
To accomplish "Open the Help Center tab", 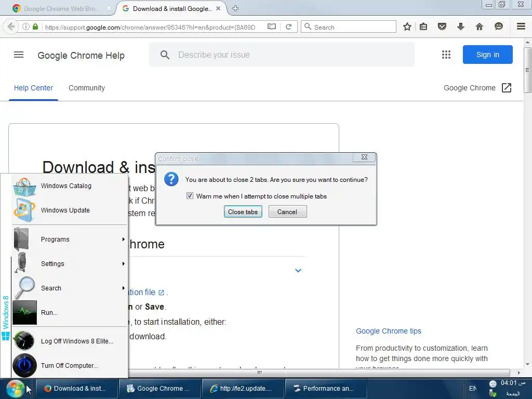I will pyautogui.click(x=33, y=88).
